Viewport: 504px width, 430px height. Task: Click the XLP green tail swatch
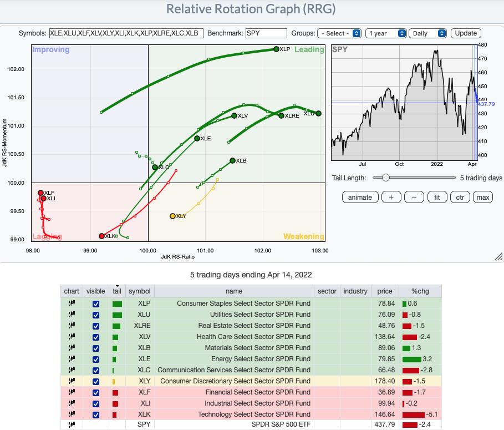pos(117,304)
